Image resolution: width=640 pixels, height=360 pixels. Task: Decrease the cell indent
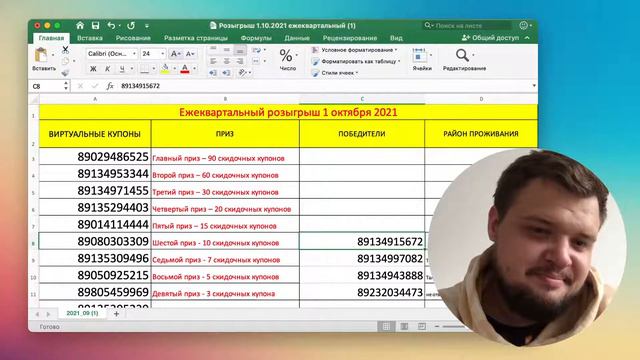click(213, 73)
